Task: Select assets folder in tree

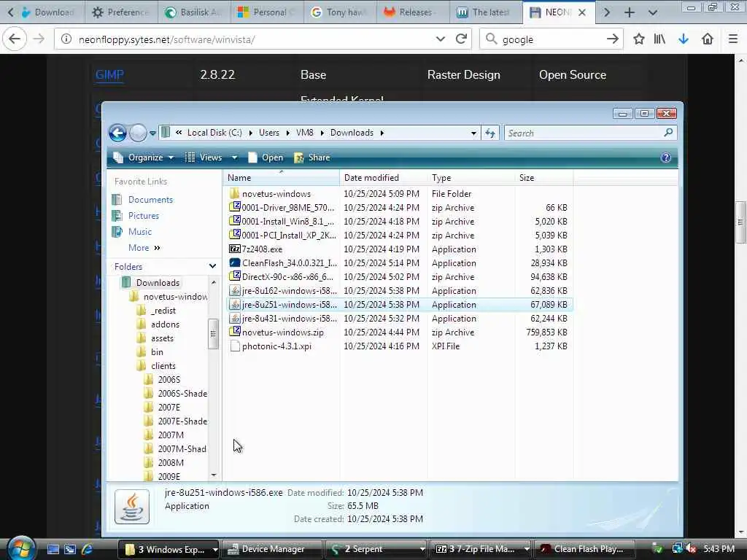Action: pyautogui.click(x=162, y=338)
